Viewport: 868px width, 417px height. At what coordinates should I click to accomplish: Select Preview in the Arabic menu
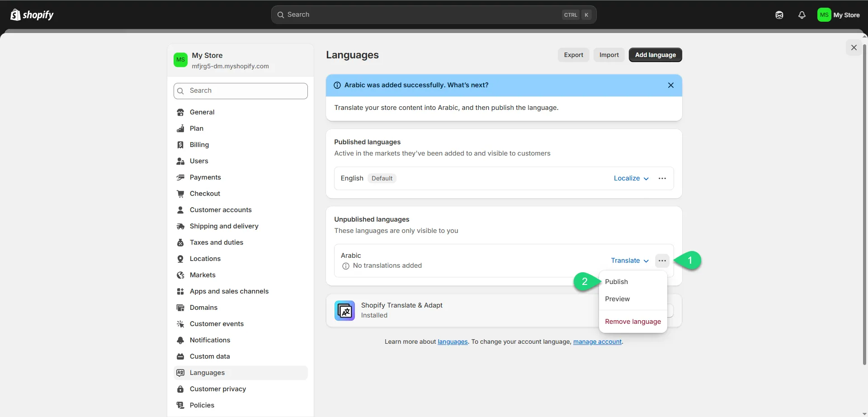(617, 299)
